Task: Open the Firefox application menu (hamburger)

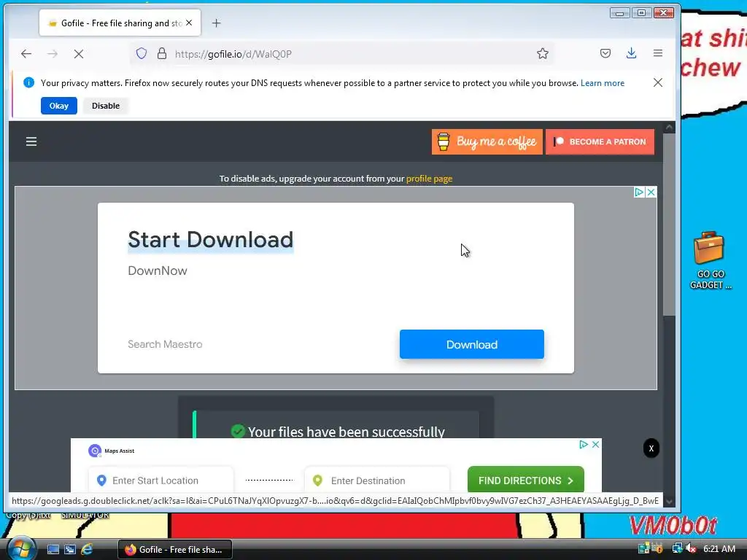Action: (x=658, y=52)
